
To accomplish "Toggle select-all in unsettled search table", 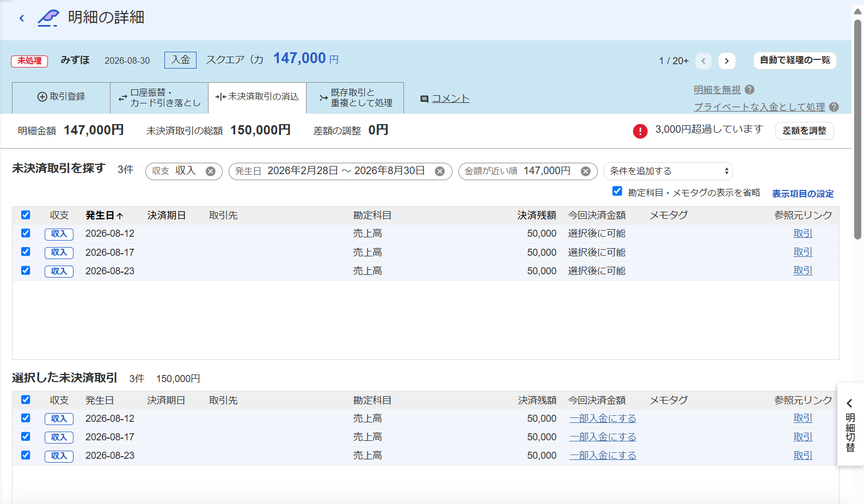I will click(26, 215).
